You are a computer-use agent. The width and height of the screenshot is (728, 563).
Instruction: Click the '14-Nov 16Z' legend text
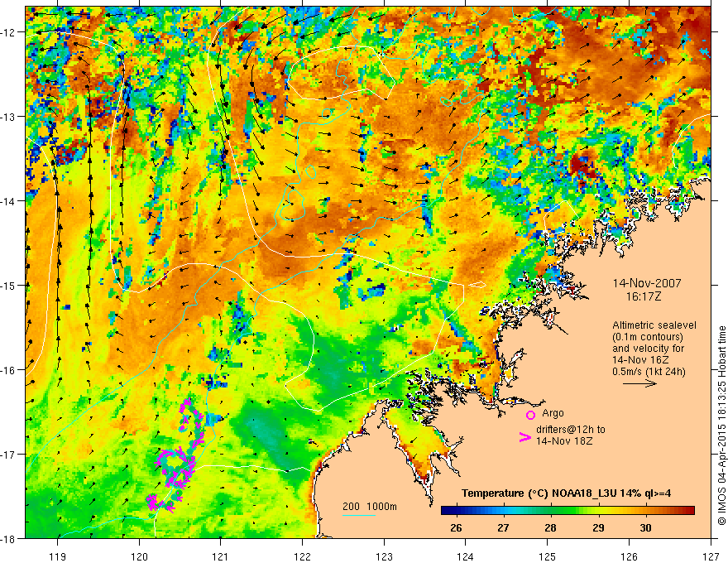[x=639, y=360]
